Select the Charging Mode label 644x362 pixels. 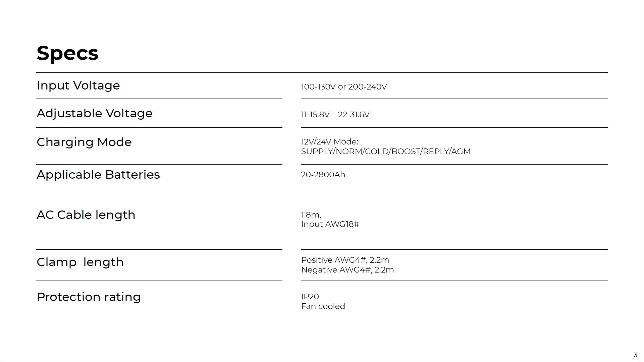pos(84,142)
